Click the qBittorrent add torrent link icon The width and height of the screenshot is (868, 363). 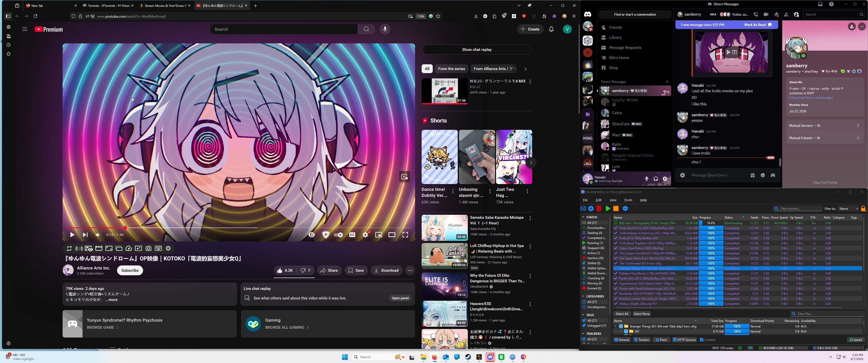[x=583, y=209]
